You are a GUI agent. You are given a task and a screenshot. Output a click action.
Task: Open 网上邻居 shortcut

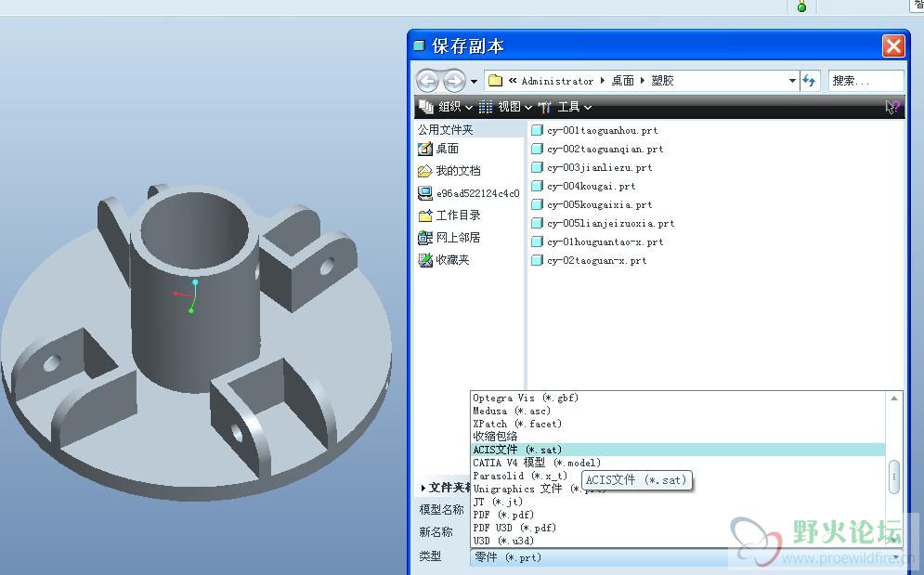(x=449, y=238)
